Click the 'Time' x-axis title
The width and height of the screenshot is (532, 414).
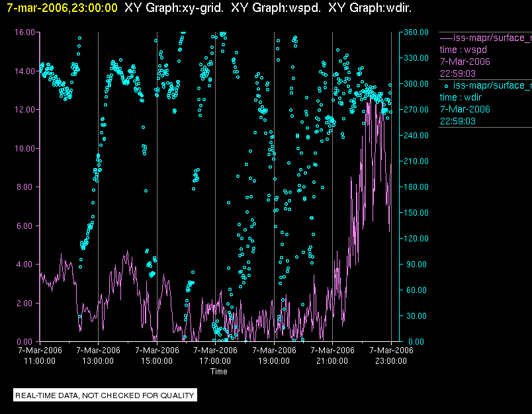[x=219, y=372]
